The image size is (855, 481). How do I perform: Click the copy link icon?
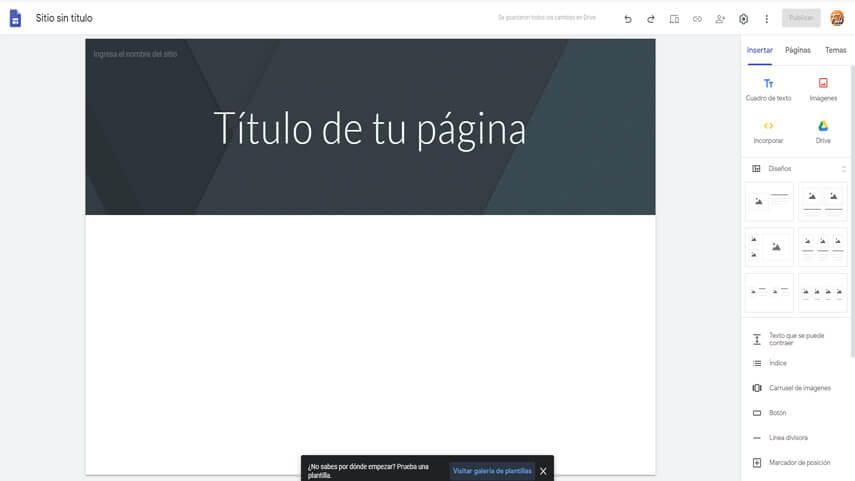click(x=697, y=18)
